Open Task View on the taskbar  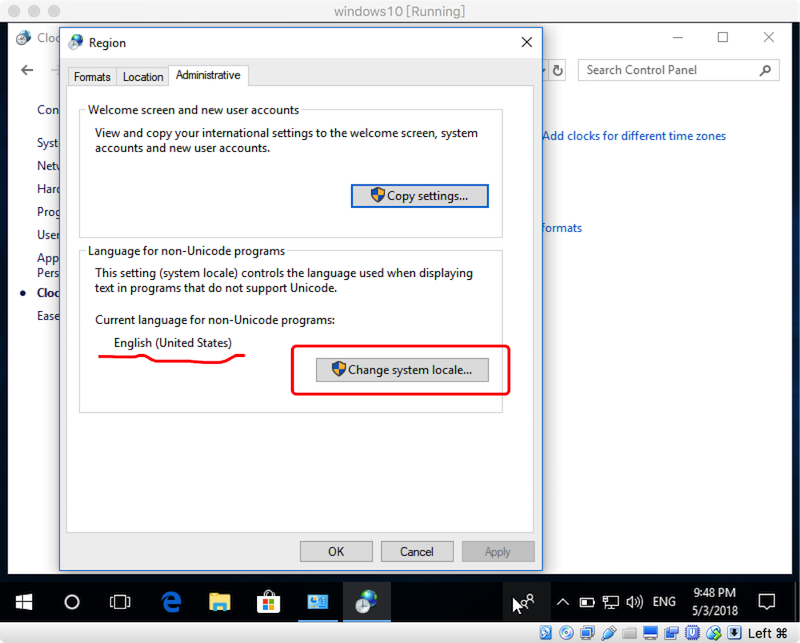point(120,602)
